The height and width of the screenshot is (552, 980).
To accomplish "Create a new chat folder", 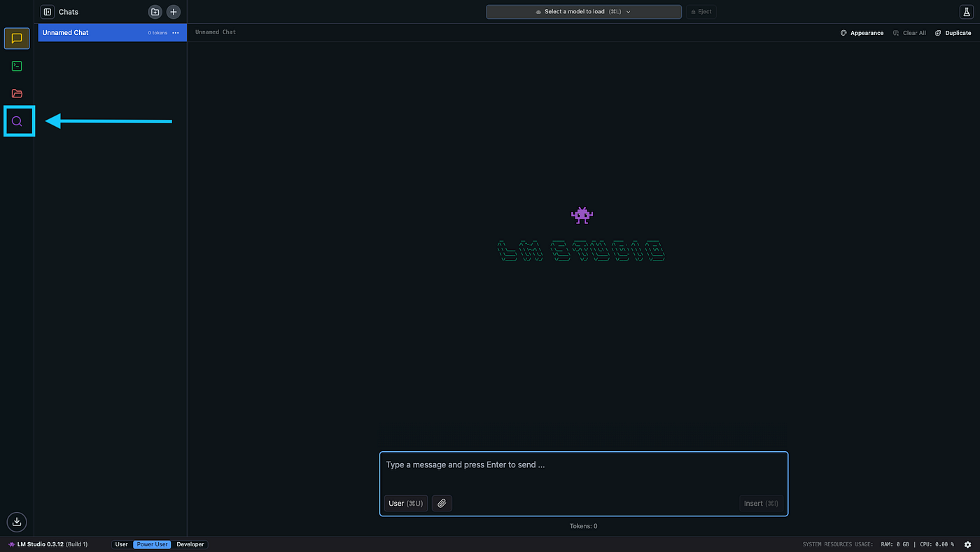I will pyautogui.click(x=155, y=12).
